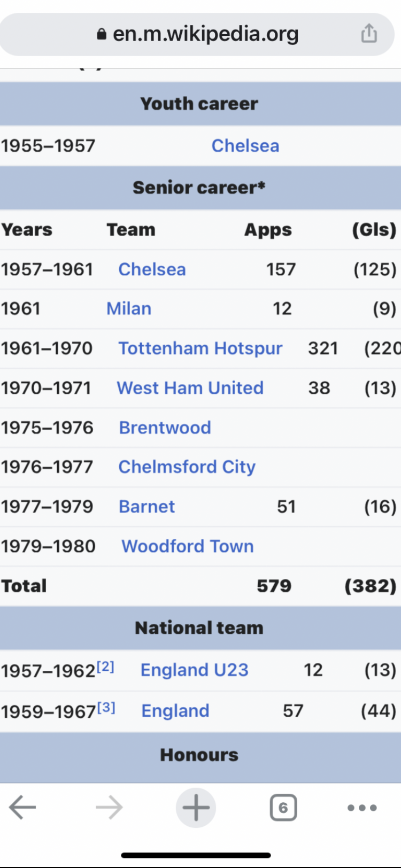
Task: Tap the en.m.wikipedia.org address field
Action: coord(197,34)
